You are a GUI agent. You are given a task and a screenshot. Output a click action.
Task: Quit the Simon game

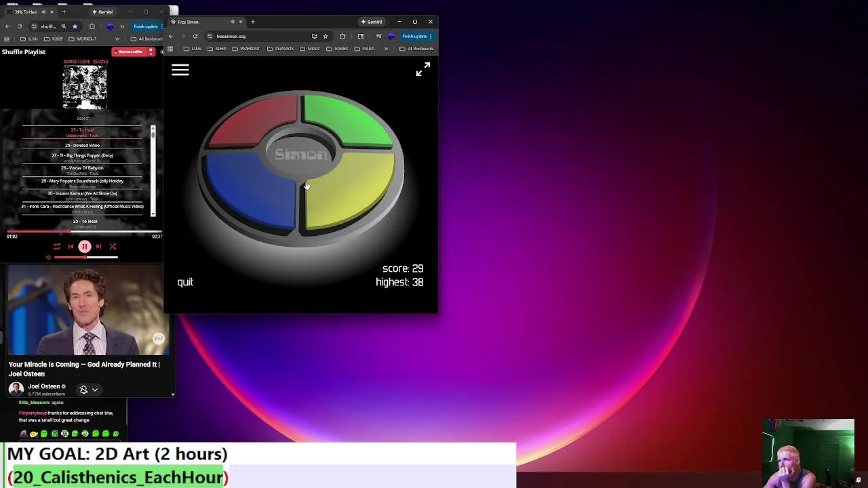[x=185, y=282]
